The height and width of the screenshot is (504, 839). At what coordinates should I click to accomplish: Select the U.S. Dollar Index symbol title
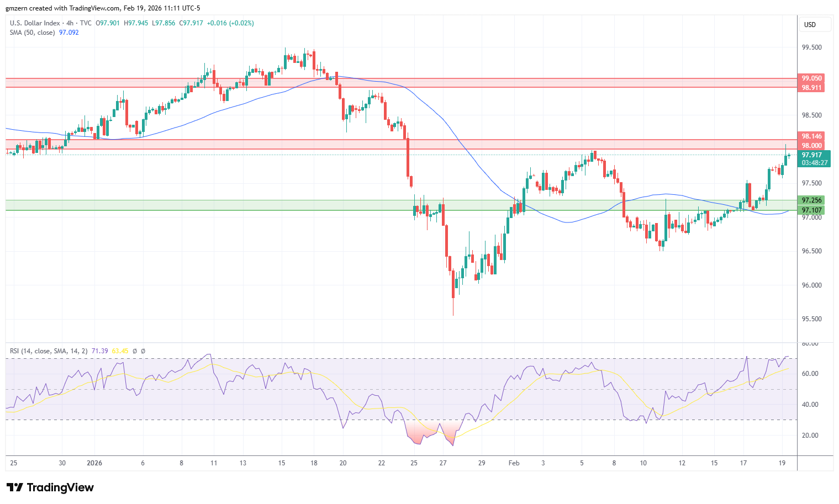coord(34,23)
